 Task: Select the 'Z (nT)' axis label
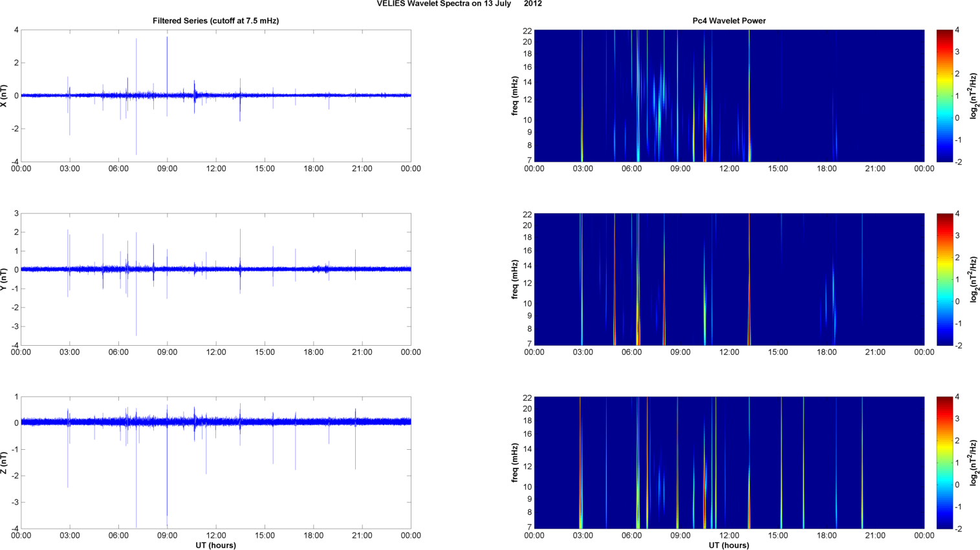click(5, 463)
